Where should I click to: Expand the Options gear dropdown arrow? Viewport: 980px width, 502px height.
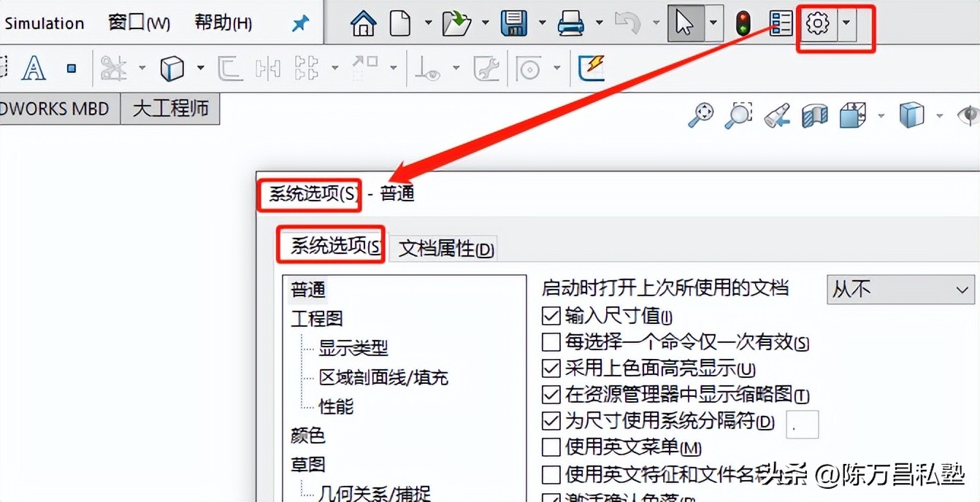[x=846, y=23]
